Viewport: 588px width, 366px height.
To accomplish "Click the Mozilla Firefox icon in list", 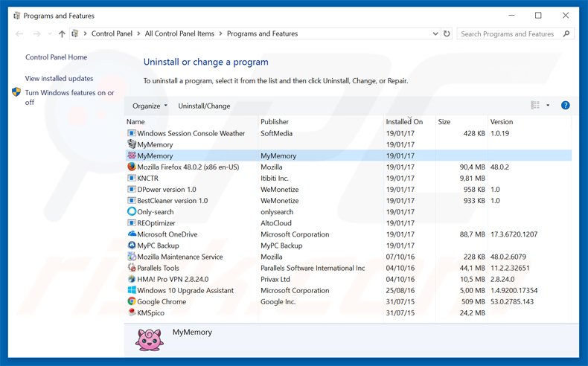I will [x=131, y=167].
